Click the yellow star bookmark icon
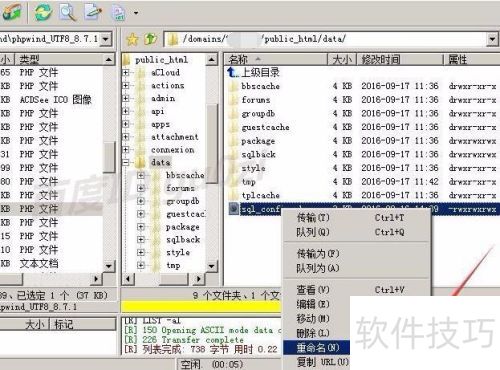This screenshot has height=370, width=500. (x=132, y=39)
